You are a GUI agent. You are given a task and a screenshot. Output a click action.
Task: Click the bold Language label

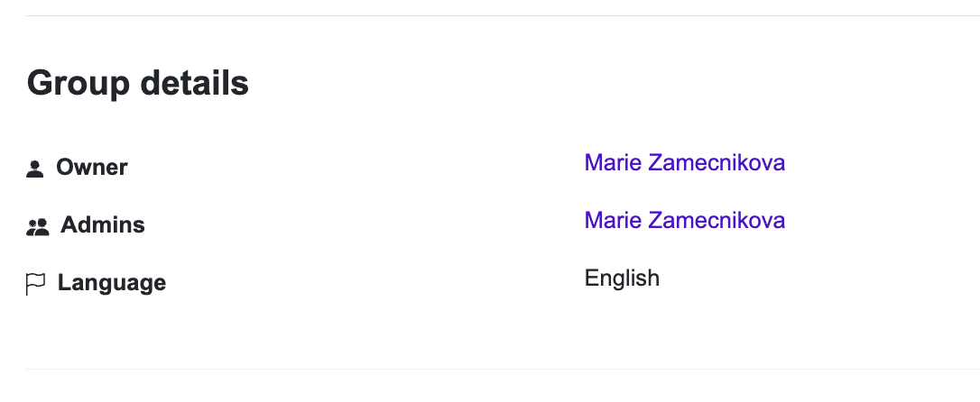(112, 283)
